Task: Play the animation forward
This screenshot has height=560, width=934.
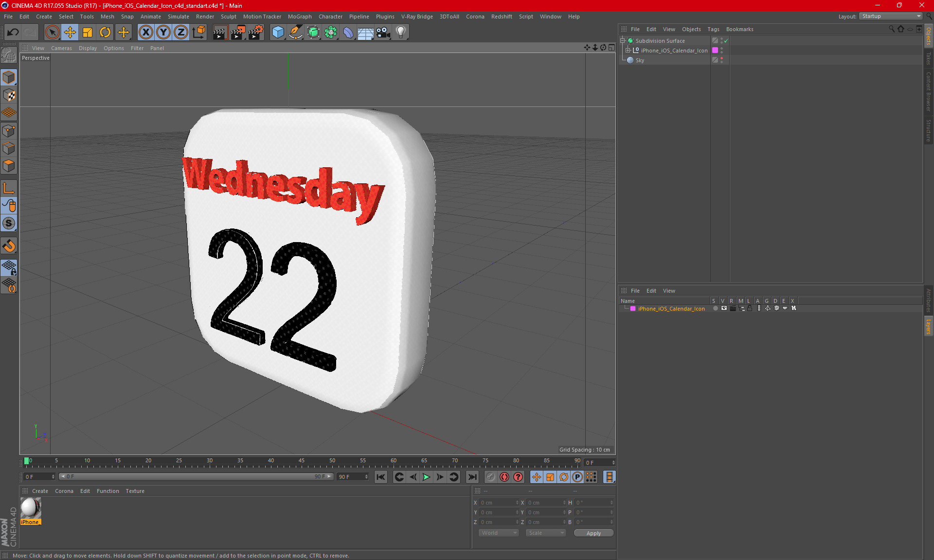Action: (426, 477)
